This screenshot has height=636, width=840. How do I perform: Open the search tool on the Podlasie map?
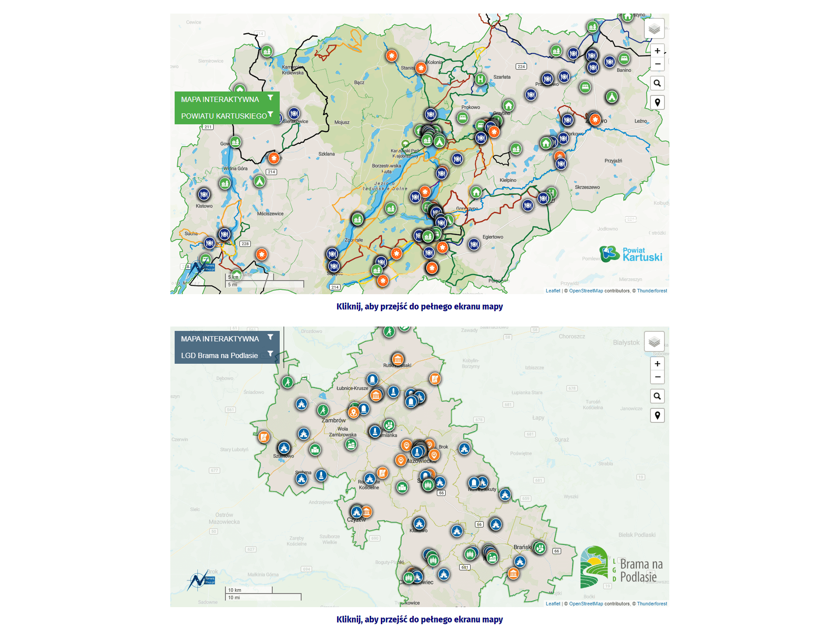coord(657,396)
